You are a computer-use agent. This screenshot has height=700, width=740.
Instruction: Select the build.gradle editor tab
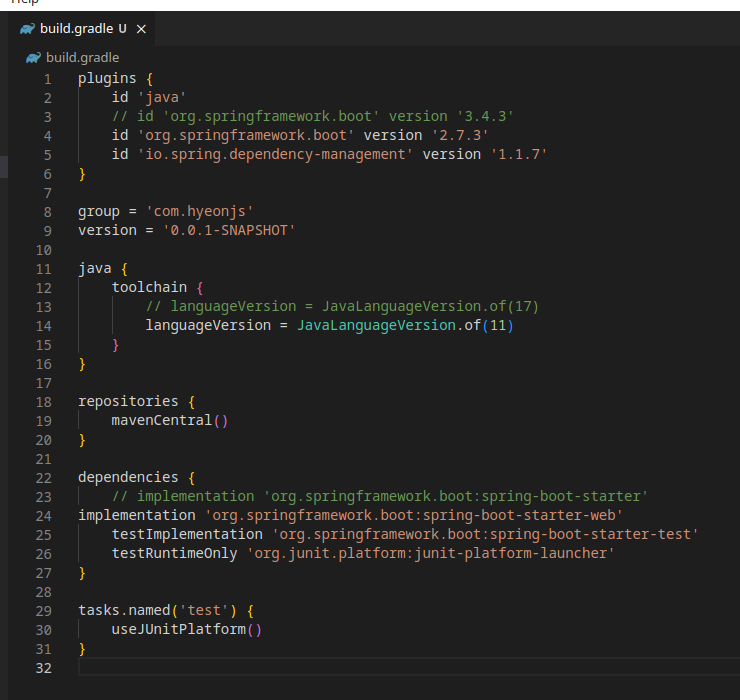point(82,29)
